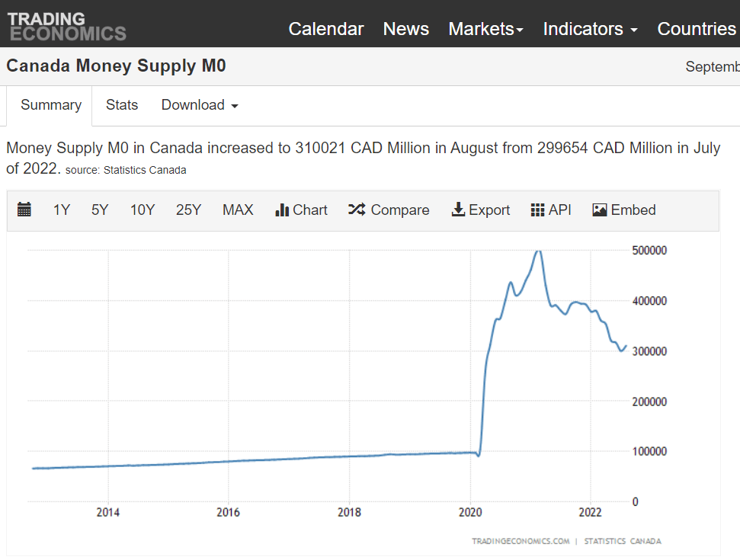Click the grid icon for API
Screen dimensions: 740x560
538,210
